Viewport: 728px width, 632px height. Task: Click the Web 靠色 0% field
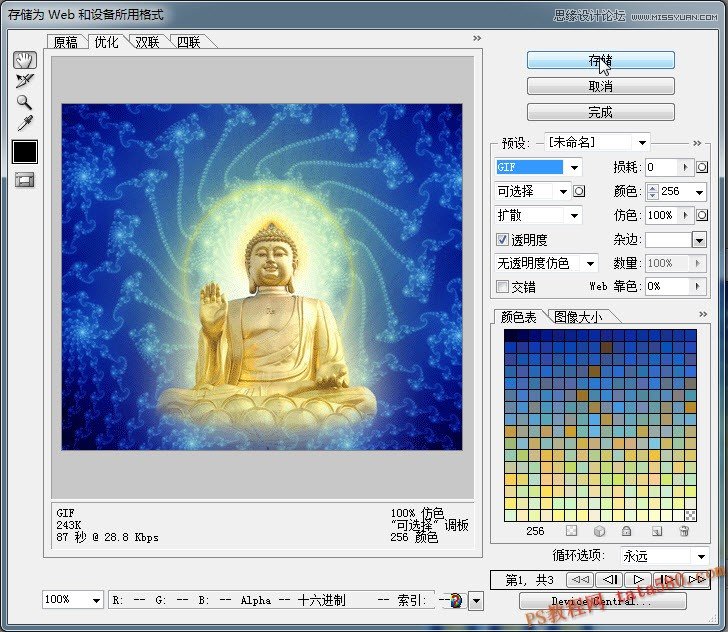pos(669,287)
